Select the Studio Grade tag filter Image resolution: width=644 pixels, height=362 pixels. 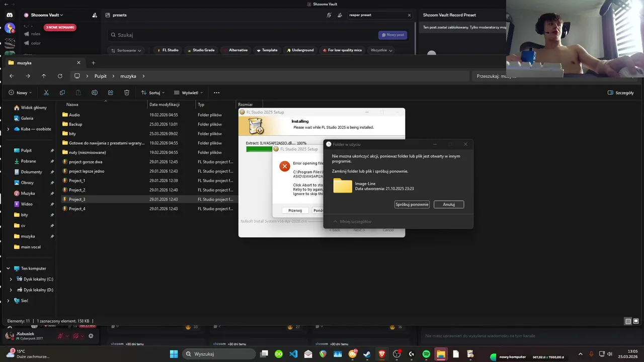pyautogui.click(x=201, y=50)
